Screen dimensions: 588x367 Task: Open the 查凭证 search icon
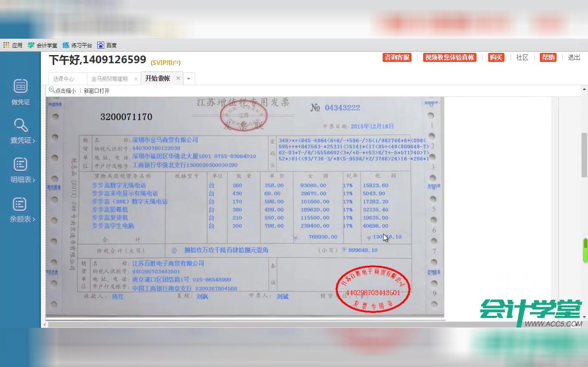(20, 126)
